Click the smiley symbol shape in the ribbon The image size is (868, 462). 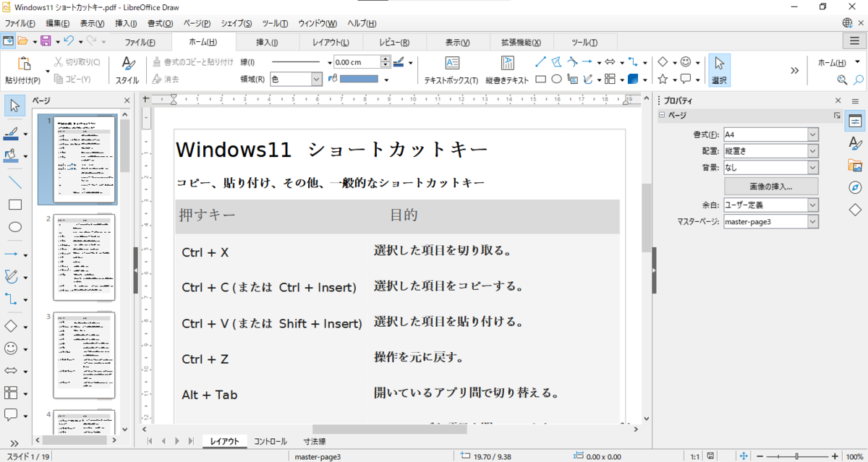pyautogui.click(x=686, y=62)
